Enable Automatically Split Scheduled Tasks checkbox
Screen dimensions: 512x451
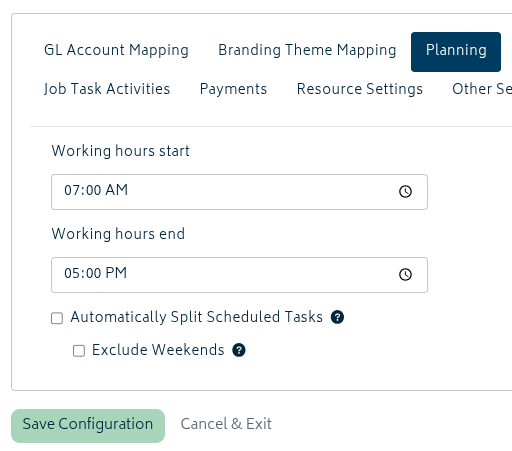tap(57, 318)
